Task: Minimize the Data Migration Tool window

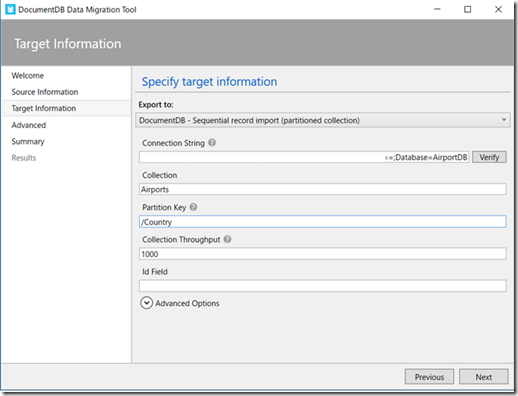Action: click(437, 9)
